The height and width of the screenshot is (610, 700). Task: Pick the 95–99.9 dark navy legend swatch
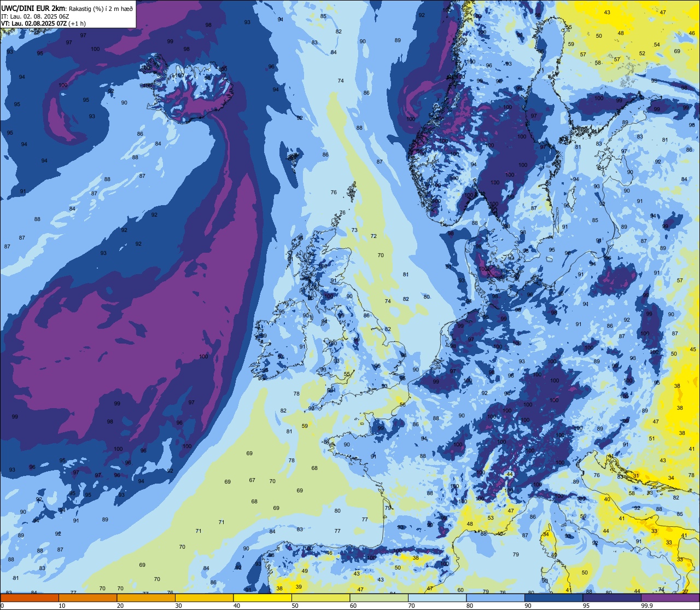click(612, 598)
